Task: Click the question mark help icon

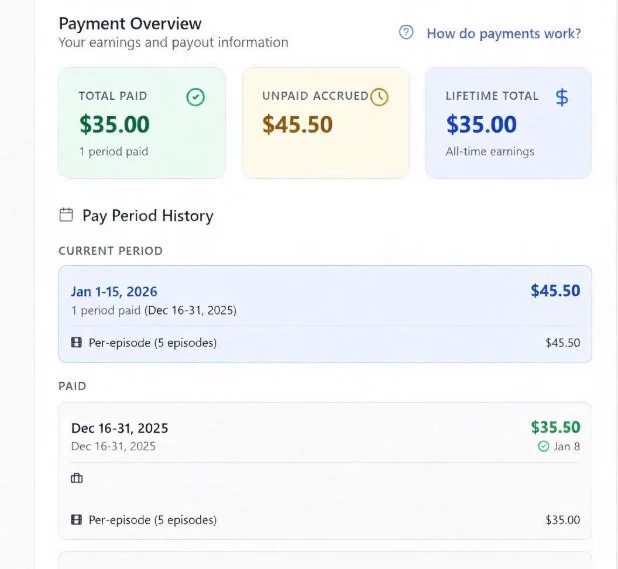Action: tap(406, 33)
